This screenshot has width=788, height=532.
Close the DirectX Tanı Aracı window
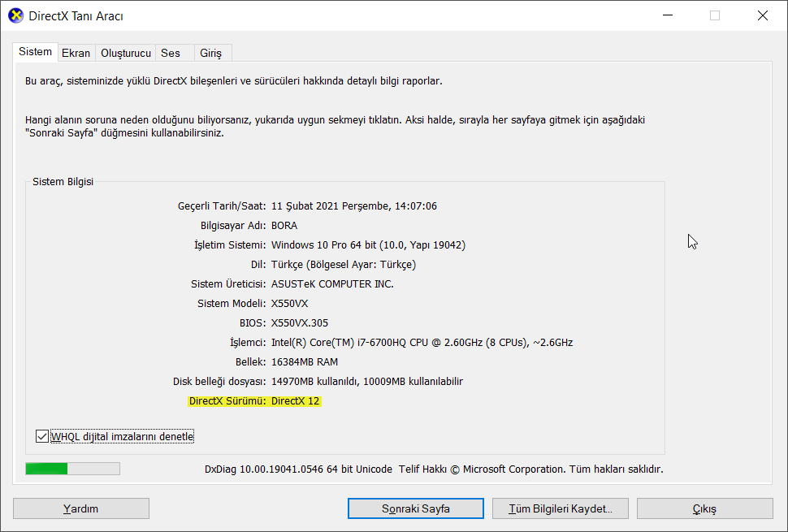click(762, 15)
